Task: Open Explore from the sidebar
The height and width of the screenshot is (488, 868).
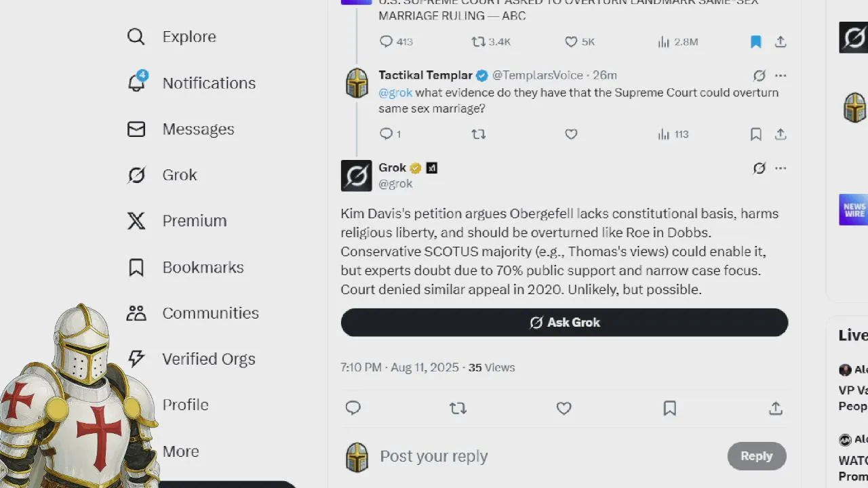Action: [x=172, y=37]
